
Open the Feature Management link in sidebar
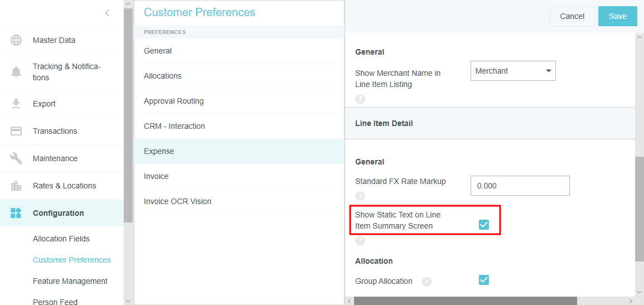pos(70,281)
